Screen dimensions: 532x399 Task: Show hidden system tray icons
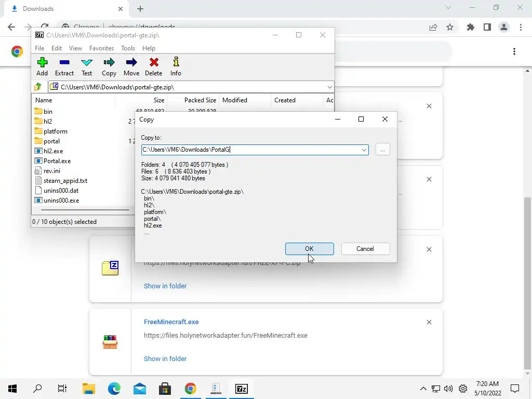point(423,389)
